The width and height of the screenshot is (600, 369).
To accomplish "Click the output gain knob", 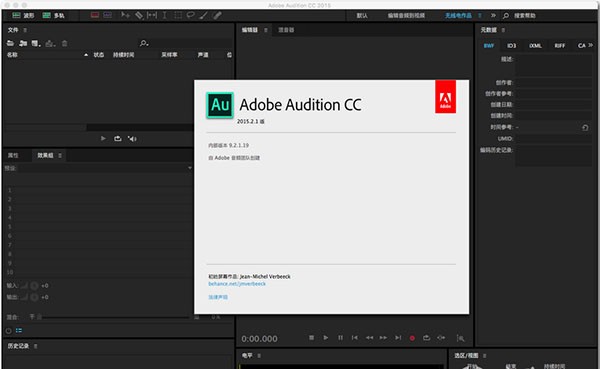I will click(x=34, y=297).
